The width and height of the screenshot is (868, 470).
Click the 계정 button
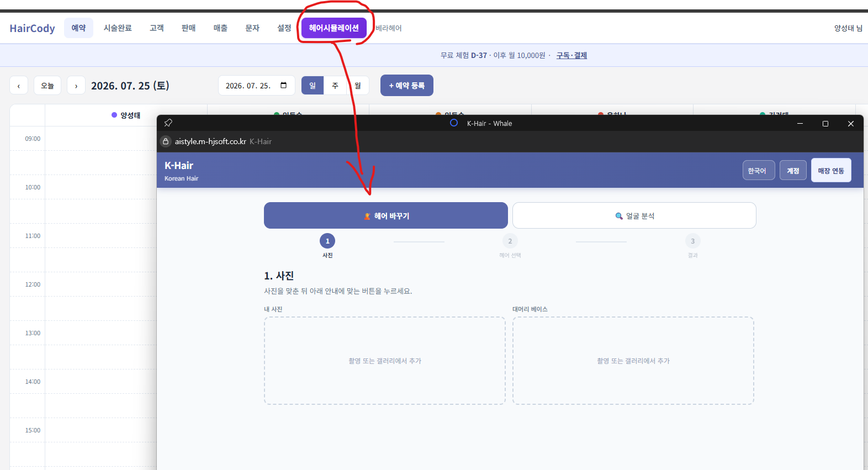(x=793, y=171)
